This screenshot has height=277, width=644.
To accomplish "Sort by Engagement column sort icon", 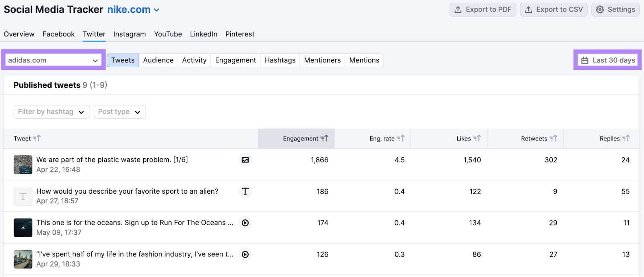I will tap(324, 138).
